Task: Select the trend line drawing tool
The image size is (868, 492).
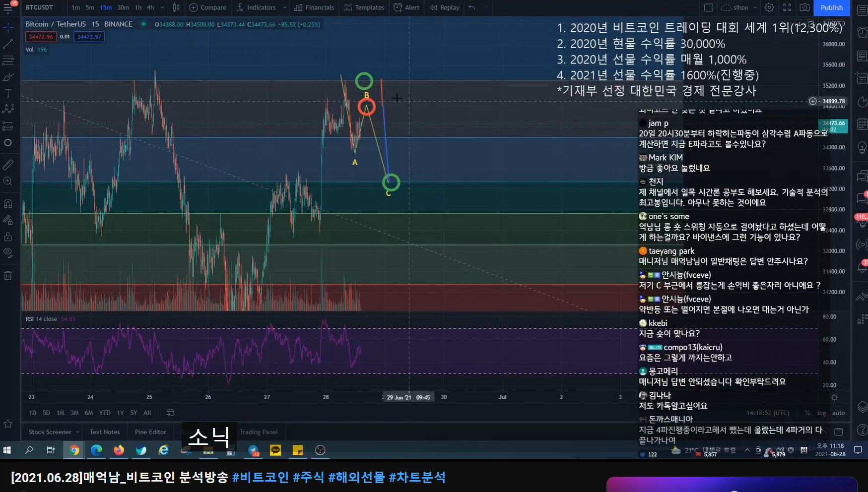Action: pyautogui.click(x=8, y=44)
